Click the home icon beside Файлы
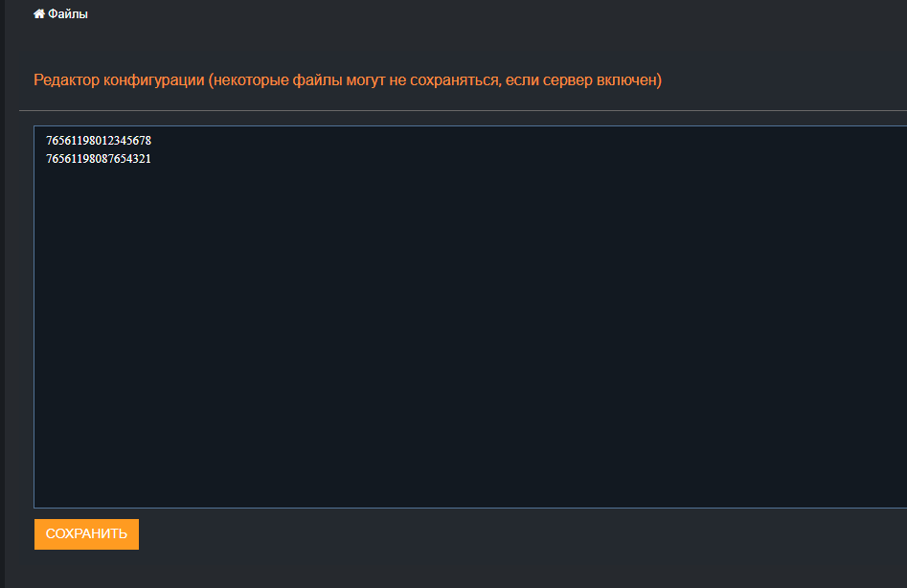907x588 pixels. tap(39, 14)
